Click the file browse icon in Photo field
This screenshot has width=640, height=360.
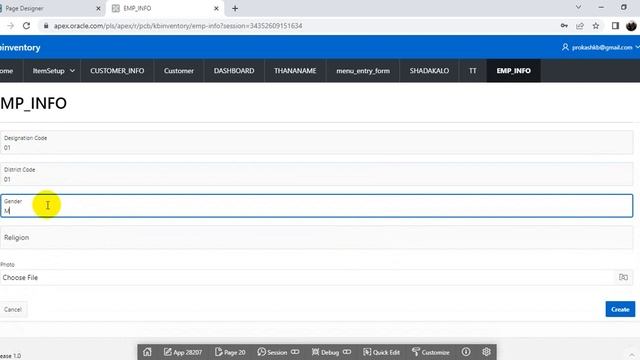tap(623, 277)
